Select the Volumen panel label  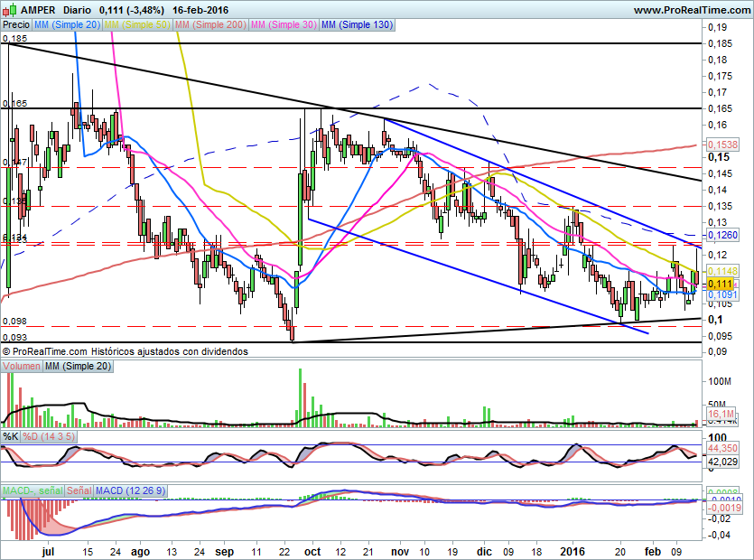click(x=22, y=367)
